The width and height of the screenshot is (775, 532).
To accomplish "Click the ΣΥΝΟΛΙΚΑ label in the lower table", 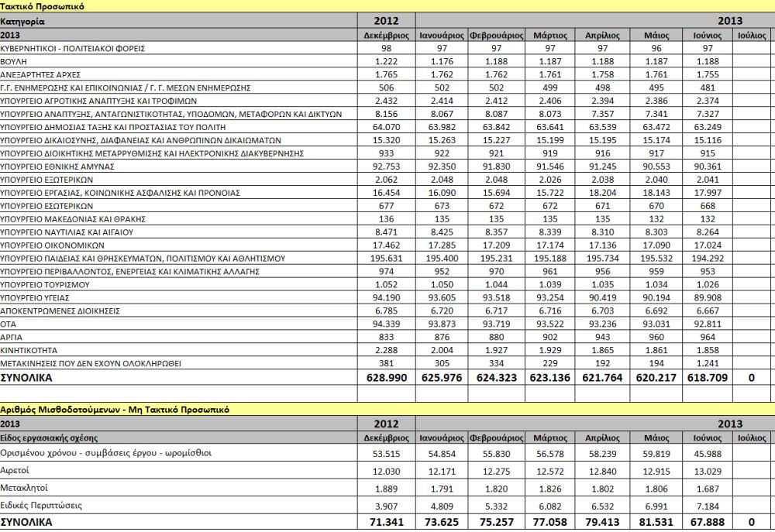I will (x=27, y=523).
